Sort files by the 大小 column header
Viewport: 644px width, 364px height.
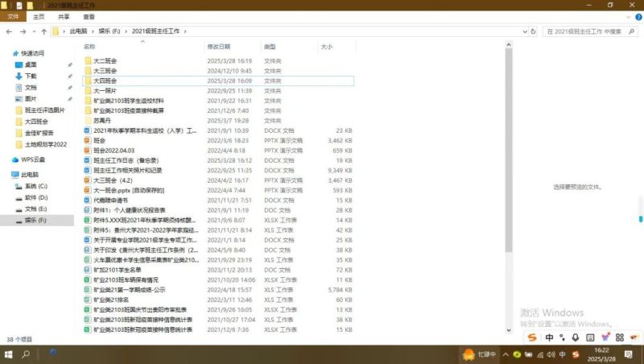point(327,47)
